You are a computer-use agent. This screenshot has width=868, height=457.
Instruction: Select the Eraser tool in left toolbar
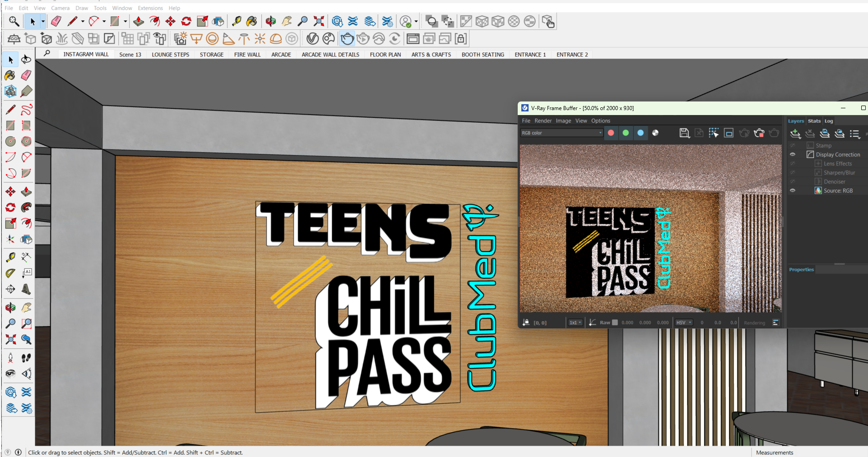(26, 75)
